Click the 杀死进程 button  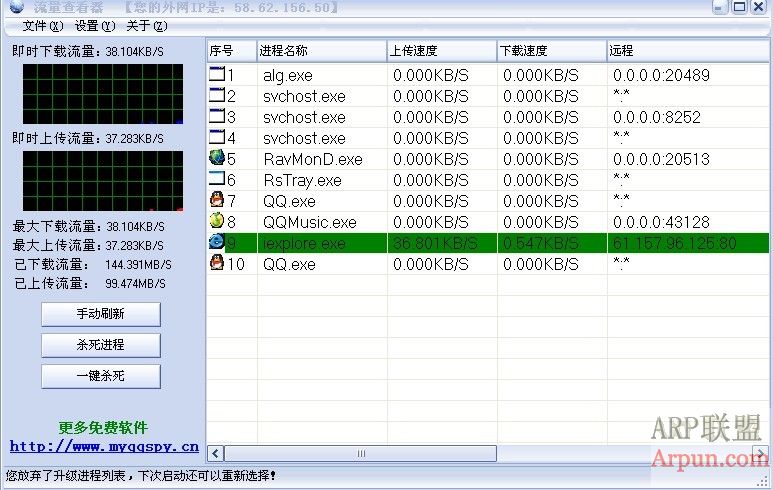coord(101,345)
